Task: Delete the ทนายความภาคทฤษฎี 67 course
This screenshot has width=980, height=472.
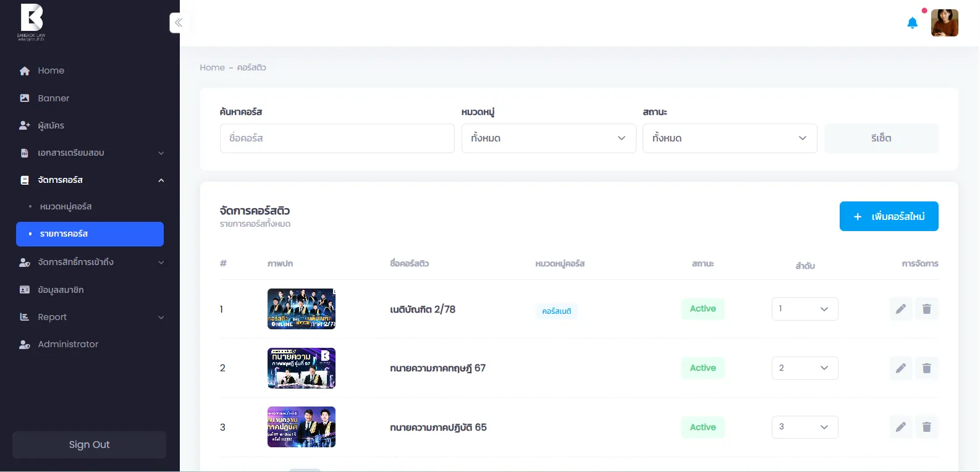Action: pos(926,368)
